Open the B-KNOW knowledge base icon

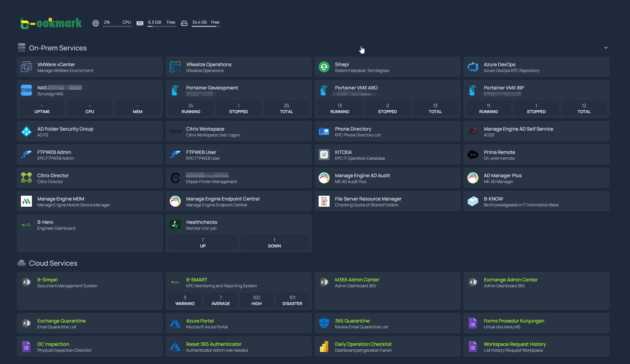[x=473, y=201]
